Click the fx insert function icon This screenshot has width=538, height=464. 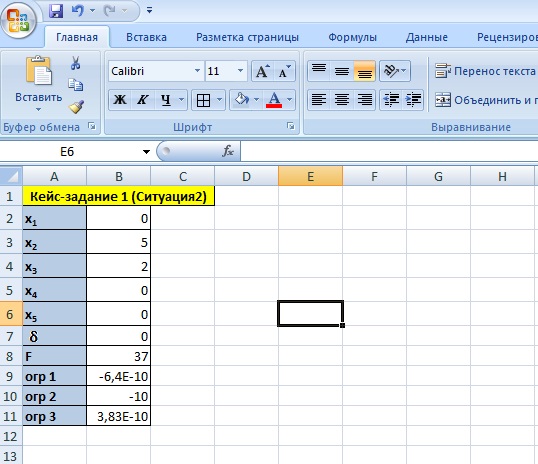click(x=228, y=151)
